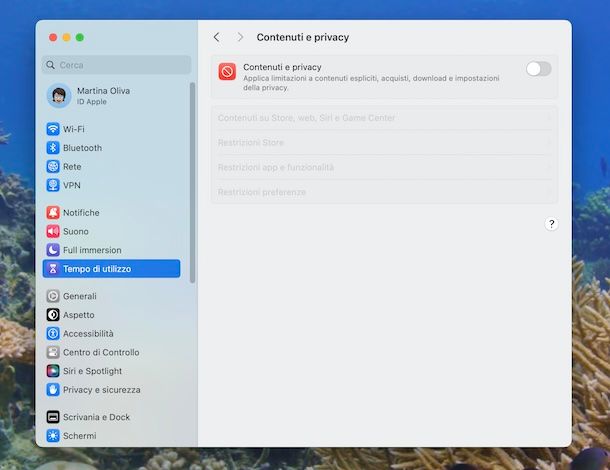Enable the Contenuti e privacy switch
The width and height of the screenshot is (610, 470).
(x=539, y=69)
